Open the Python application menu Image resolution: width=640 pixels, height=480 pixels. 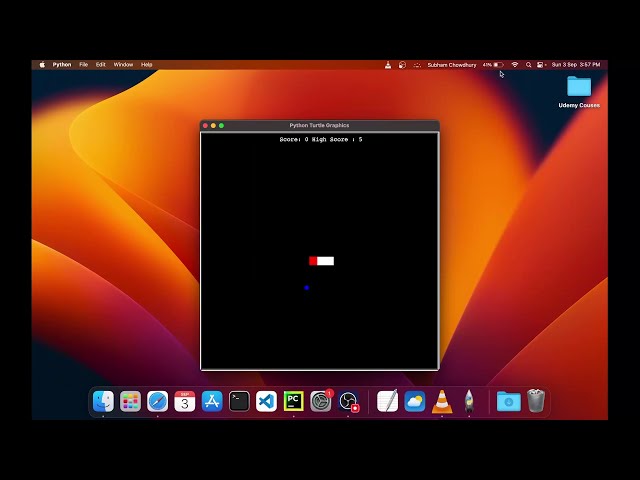pos(62,64)
